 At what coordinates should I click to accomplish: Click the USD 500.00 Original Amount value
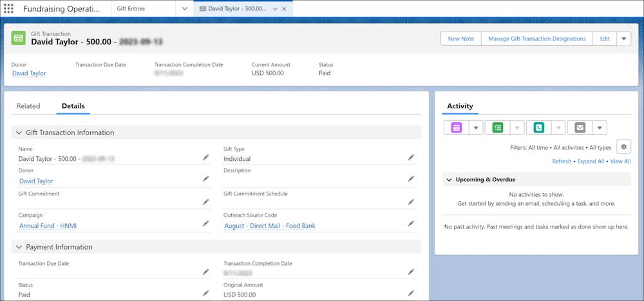[x=240, y=295]
